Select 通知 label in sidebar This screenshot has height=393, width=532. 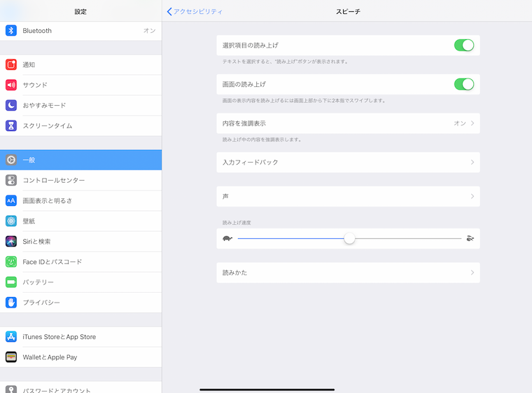coord(29,64)
